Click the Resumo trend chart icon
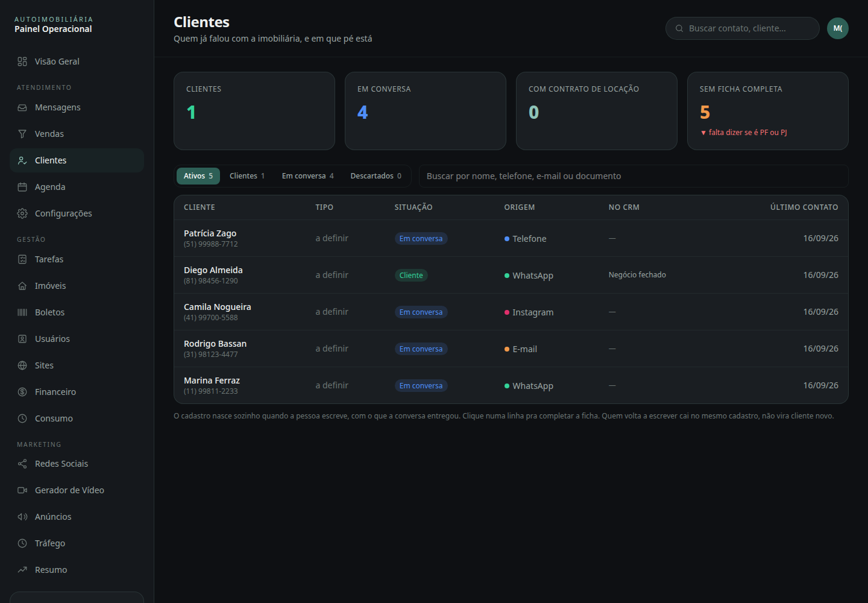Image resolution: width=868 pixels, height=603 pixels. 22,570
